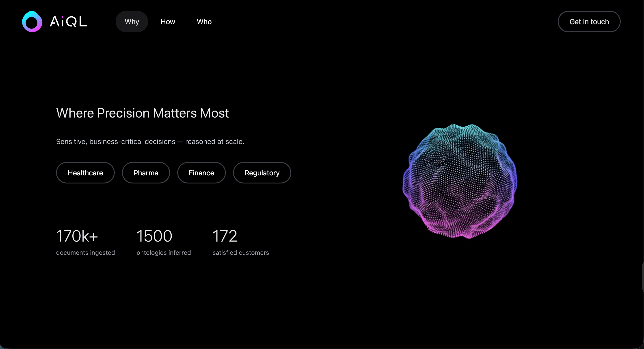This screenshot has height=349, width=644.
Task: Click the Where Precision Matters Most heading
Action: (x=142, y=113)
